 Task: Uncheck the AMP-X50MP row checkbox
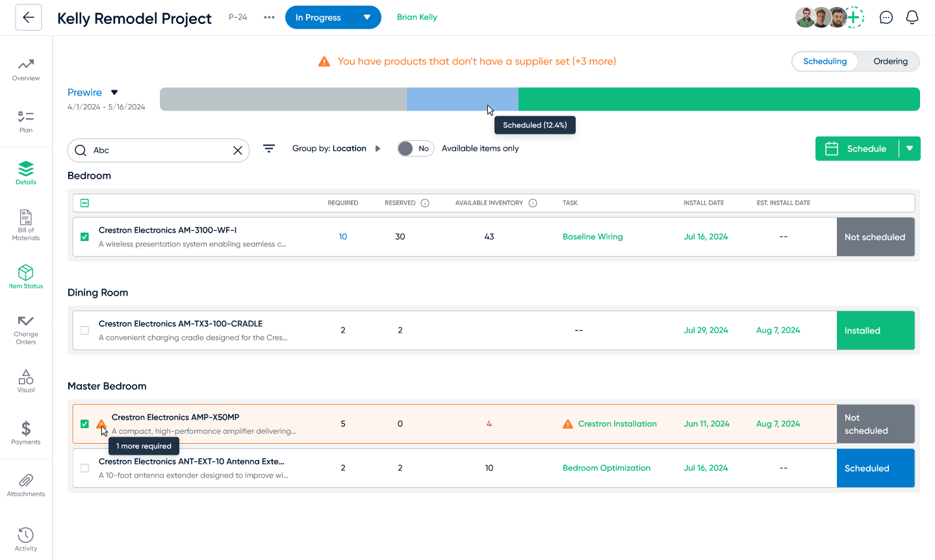pyautogui.click(x=84, y=424)
